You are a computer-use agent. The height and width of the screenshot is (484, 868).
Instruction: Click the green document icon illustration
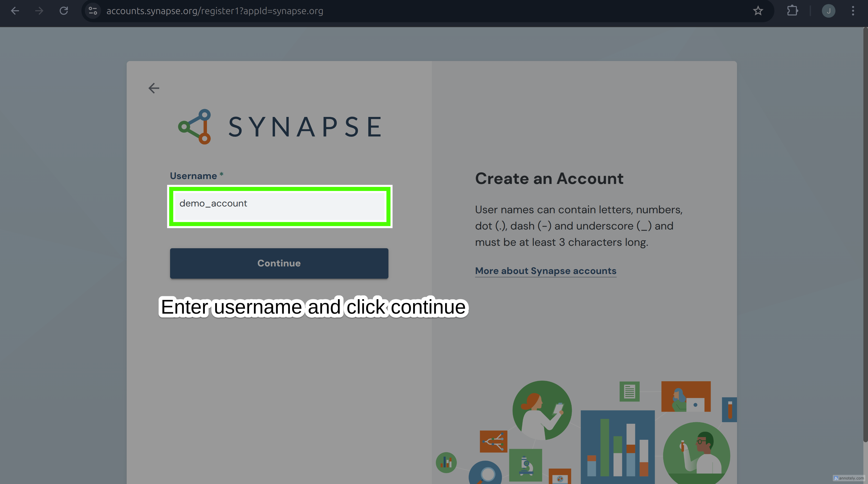coord(629,391)
